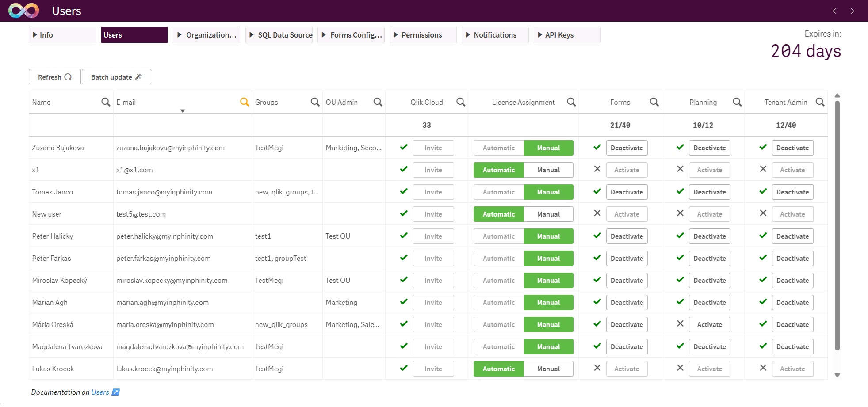This screenshot has width=868, height=407.
Task: Search the Name column
Action: pos(106,102)
